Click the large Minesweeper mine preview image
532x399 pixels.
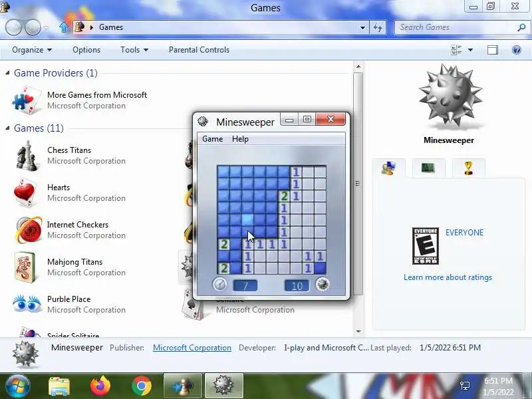pos(450,96)
